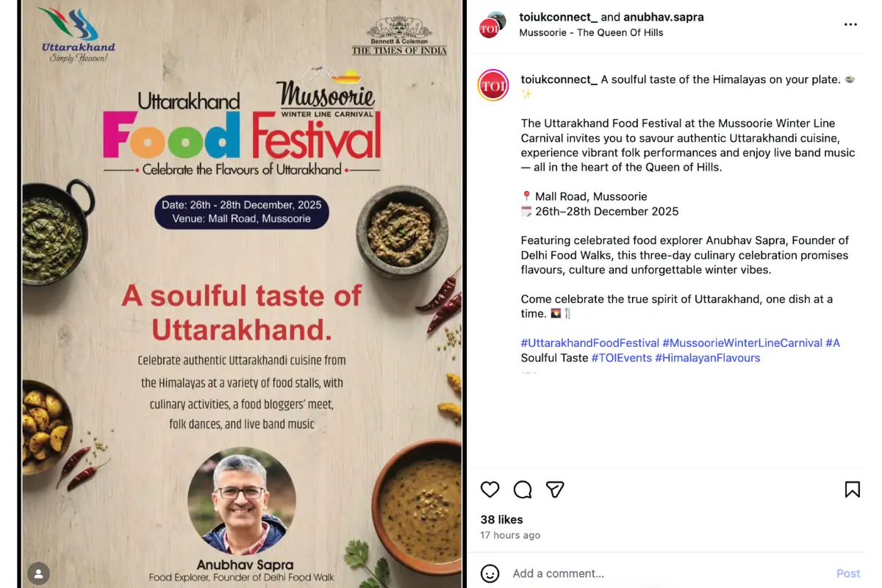882x588 pixels.
Task: Open #UttarakhandFoodFestival hashtag
Action: tap(590, 343)
